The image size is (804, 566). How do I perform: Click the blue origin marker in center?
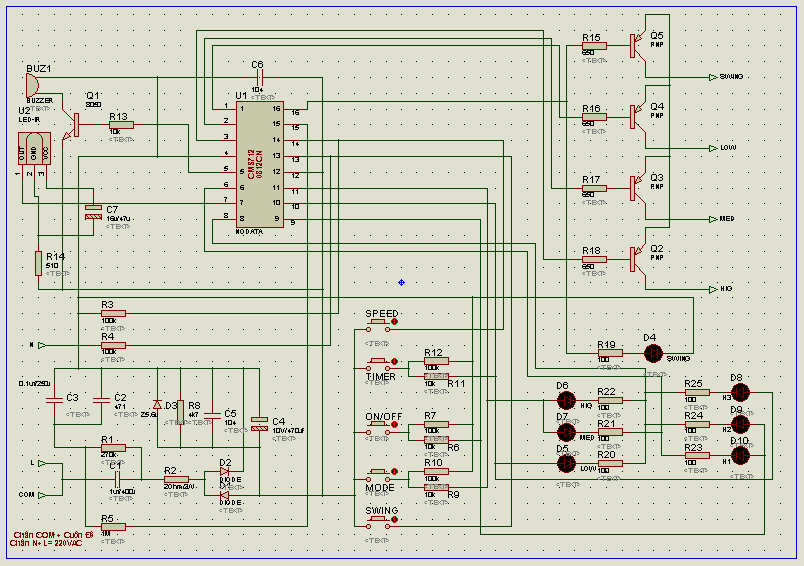click(x=401, y=282)
